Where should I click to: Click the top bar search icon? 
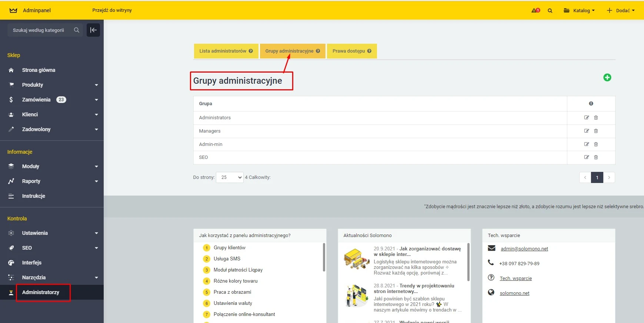point(550,11)
